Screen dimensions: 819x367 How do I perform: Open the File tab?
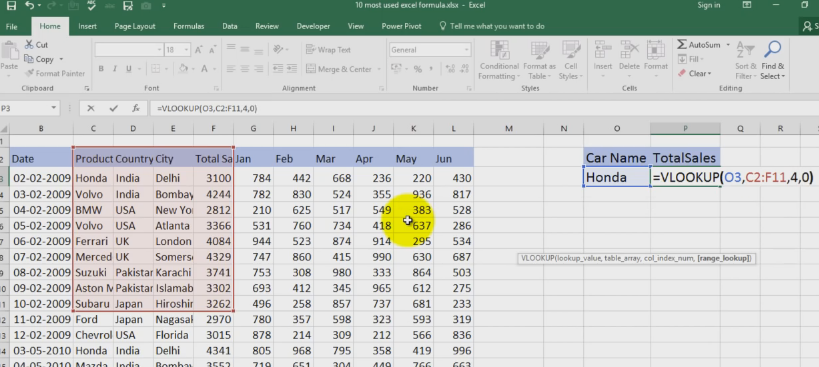(x=11, y=26)
